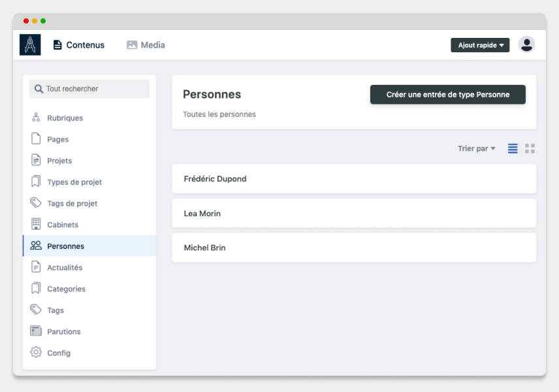Click the Tags de projet tag icon
This screenshot has height=392, width=559.
(36, 203)
